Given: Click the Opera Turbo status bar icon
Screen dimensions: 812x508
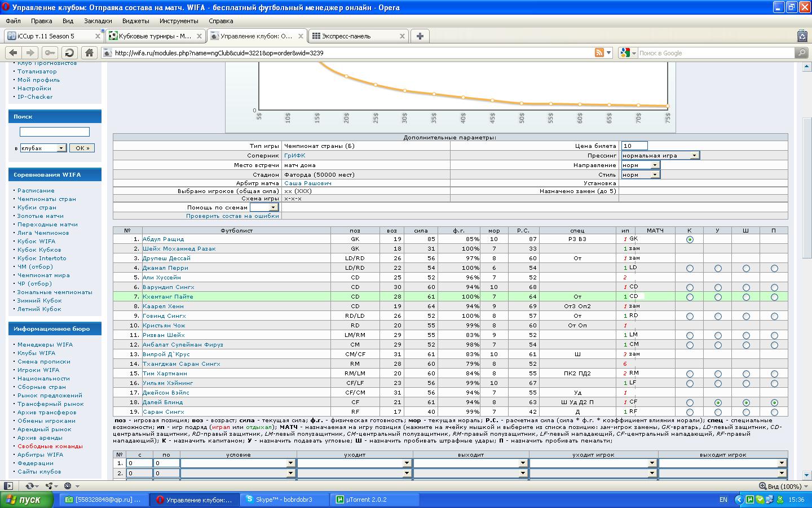Looking at the screenshot, I should click(x=68, y=485).
